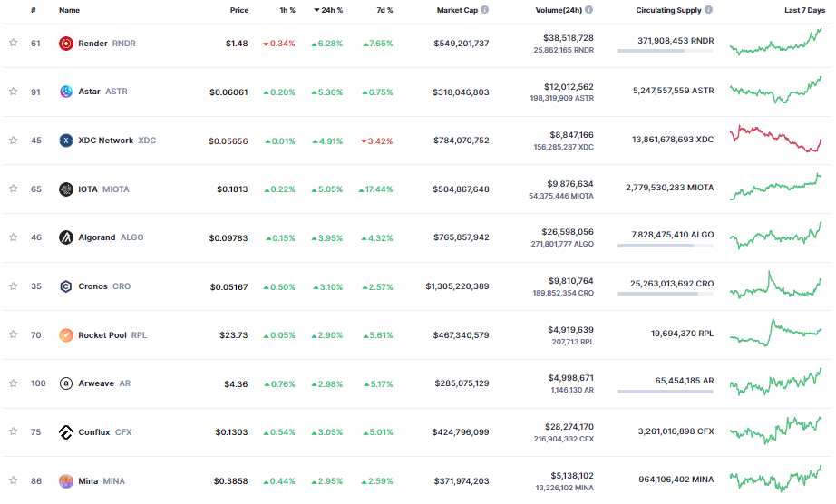Screen dimensions: 836x504
Task: Open Algorand ALGO details link
Action: 111,237
